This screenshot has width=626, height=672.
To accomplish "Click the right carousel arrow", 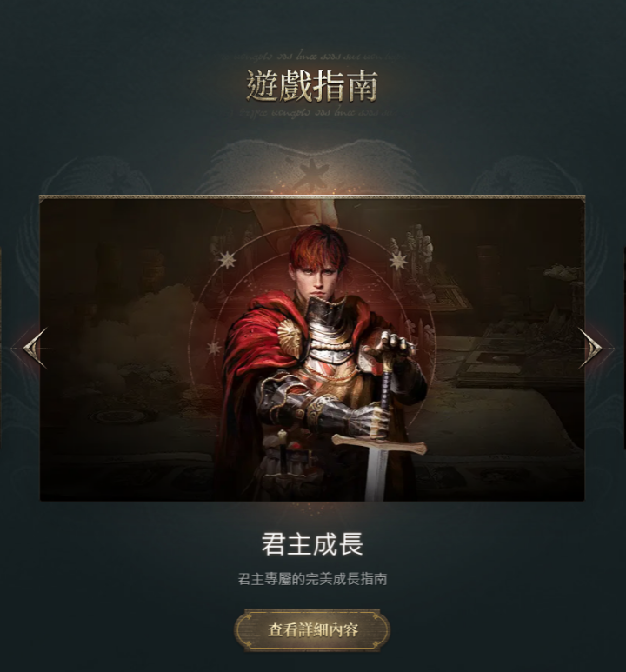I will click(x=590, y=348).
